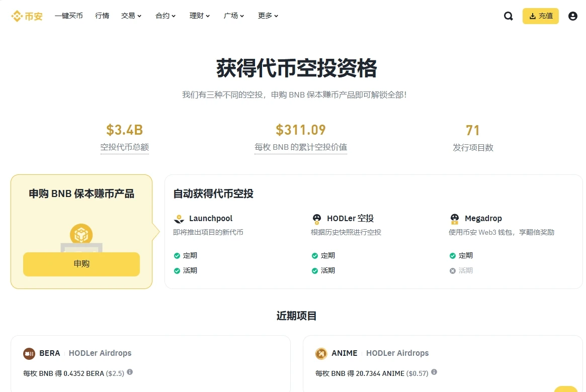Image resolution: width=586 pixels, height=392 pixels.
Task: Click the ANIME token icon
Action: (x=321, y=353)
